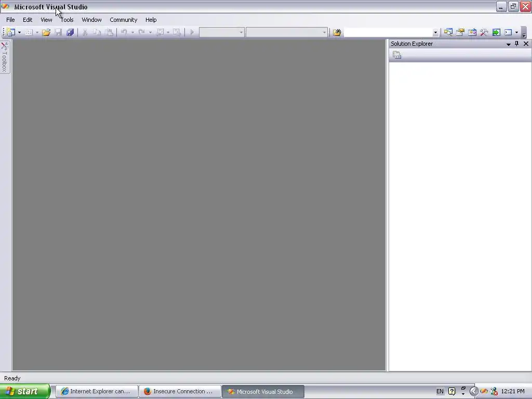Viewport: 532px width, 399px height.
Task: Open the Find combo box dropdown arrow
Action: pyautogui.click(x=435, y=33)
